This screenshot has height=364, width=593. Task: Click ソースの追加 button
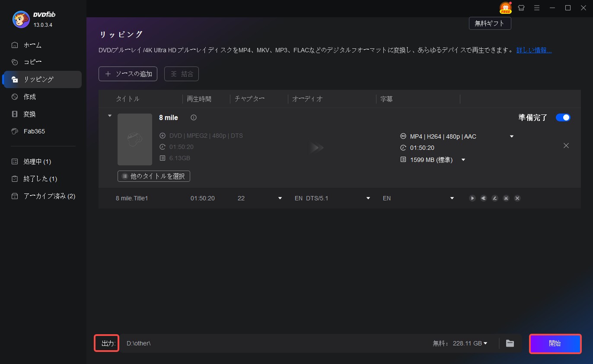[128, 74]
